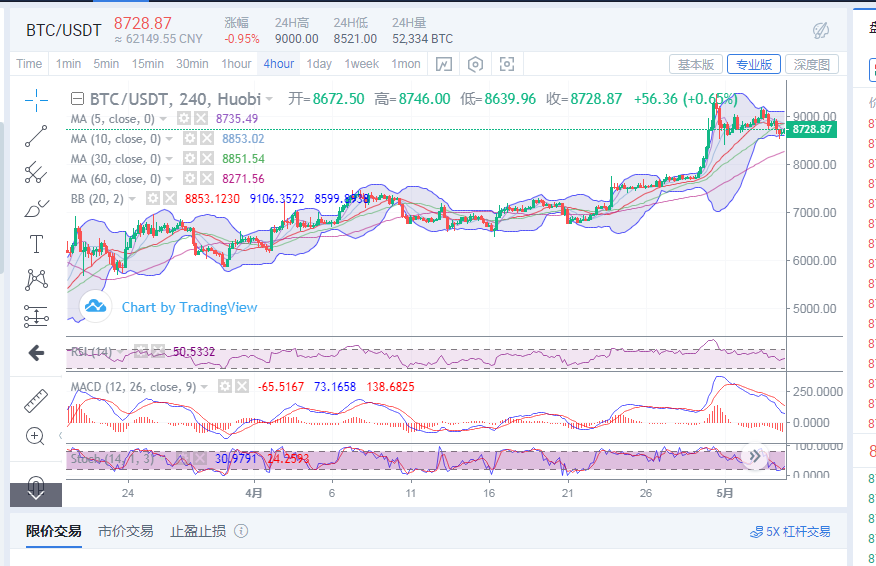Click the 深度图 depth chart button
Image resolution: width=876 pixels, height=566 pixels.
tap(812, 65)
